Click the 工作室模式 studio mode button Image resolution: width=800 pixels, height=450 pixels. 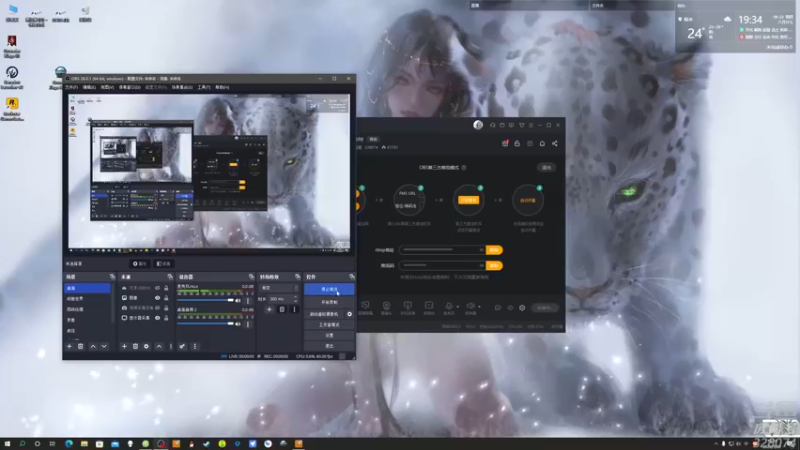coord(329,324)
